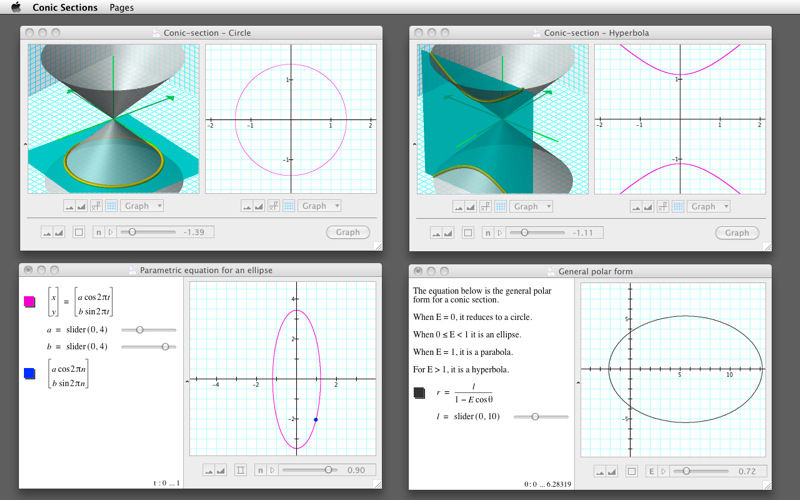Screen dimensions: 800x500
Task: Zoom out the 3D cone view in Hyperbola window
Action: coord(459,207)
